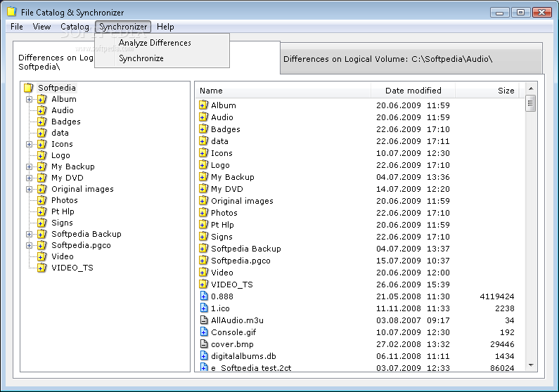The image size is (559, 392).
Task: Click the data folder icon in file list
Action: [x=203, y=141]
